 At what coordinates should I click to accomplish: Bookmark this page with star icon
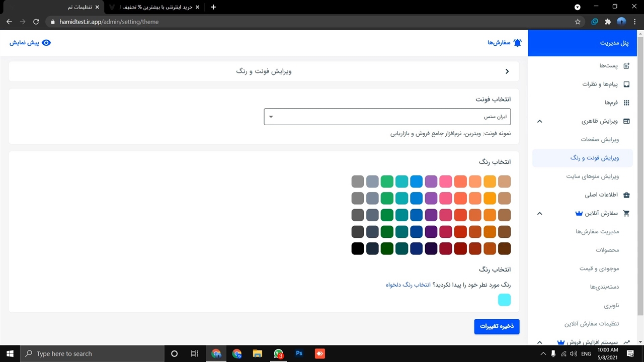(578, 22)
